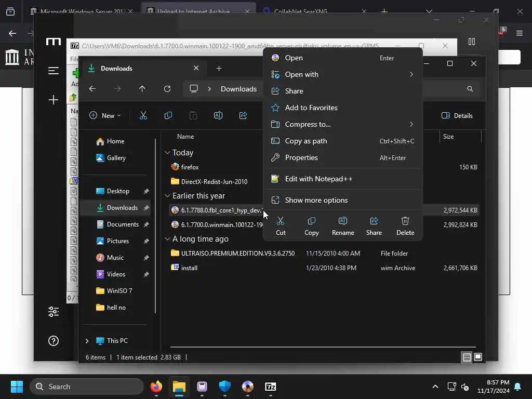Select Add to Favorites

pos(343,108)
